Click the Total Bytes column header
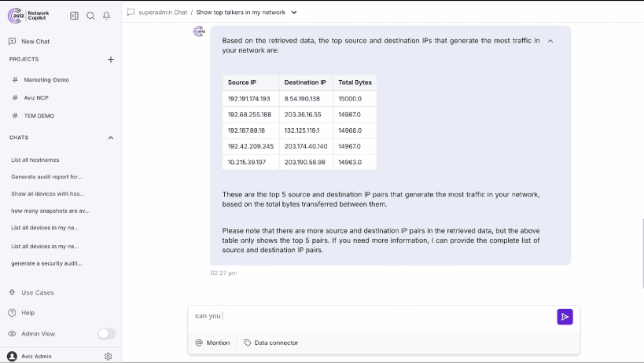The image size is (644, 363). tap(355, 82)
